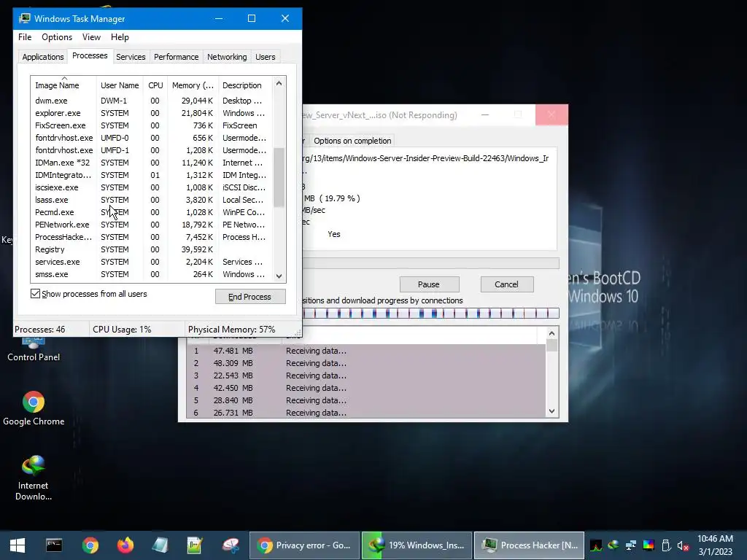Sort processes by User Name column

pyautogui.click(x=120, y=85)
